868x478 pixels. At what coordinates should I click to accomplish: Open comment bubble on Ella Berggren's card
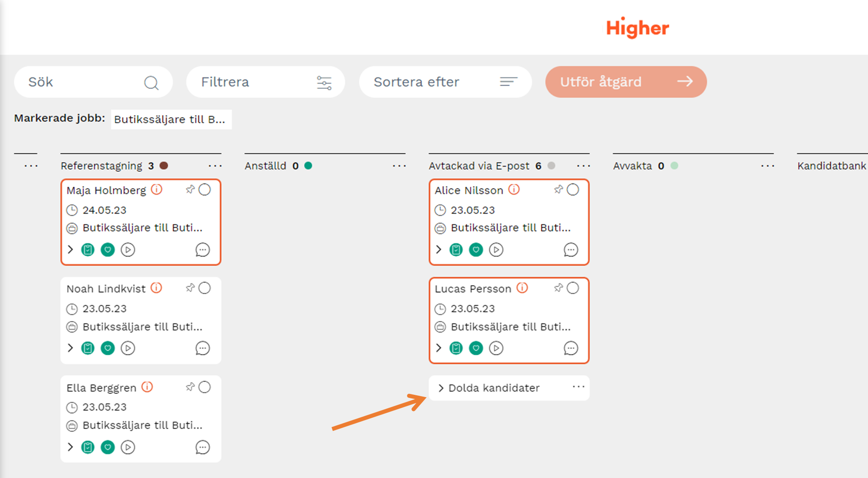(x=202, y=447)
